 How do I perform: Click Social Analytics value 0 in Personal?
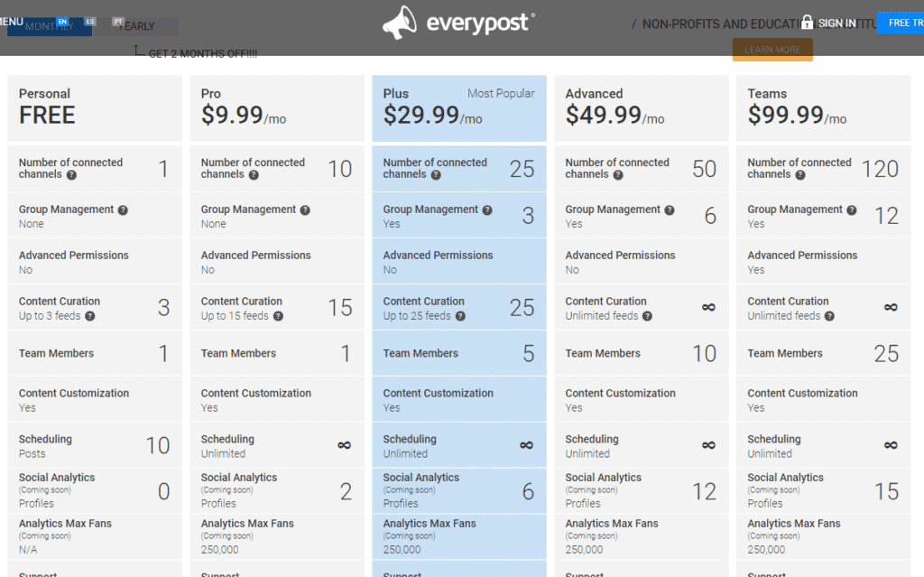tap(164, 491)
